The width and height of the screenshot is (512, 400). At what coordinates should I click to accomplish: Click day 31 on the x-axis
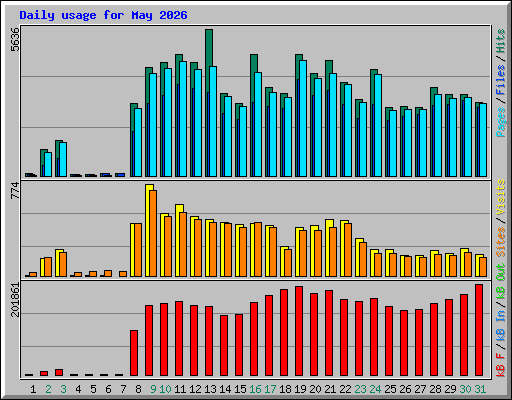click(x=480, y=389)
